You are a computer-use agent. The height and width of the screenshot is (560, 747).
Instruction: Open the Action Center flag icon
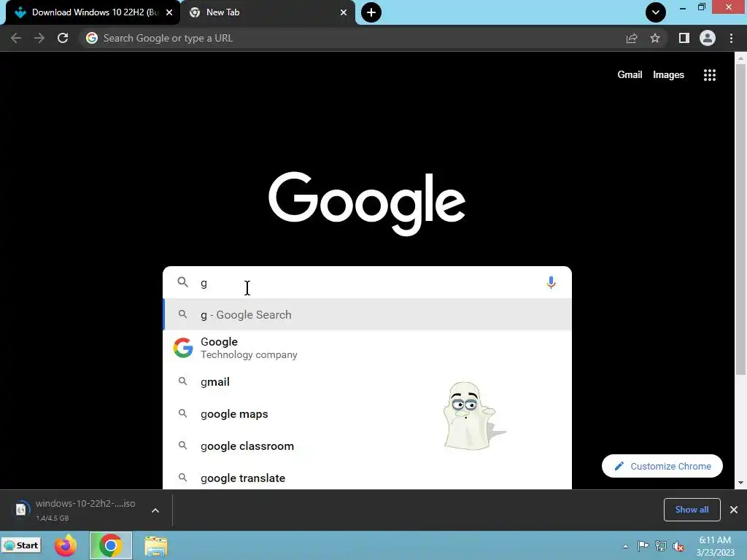tap(643, 545)
